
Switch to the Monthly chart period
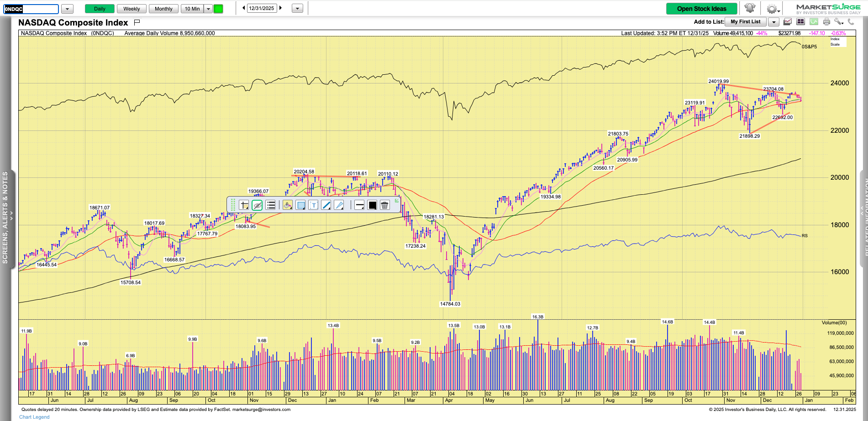click(163, 9)
